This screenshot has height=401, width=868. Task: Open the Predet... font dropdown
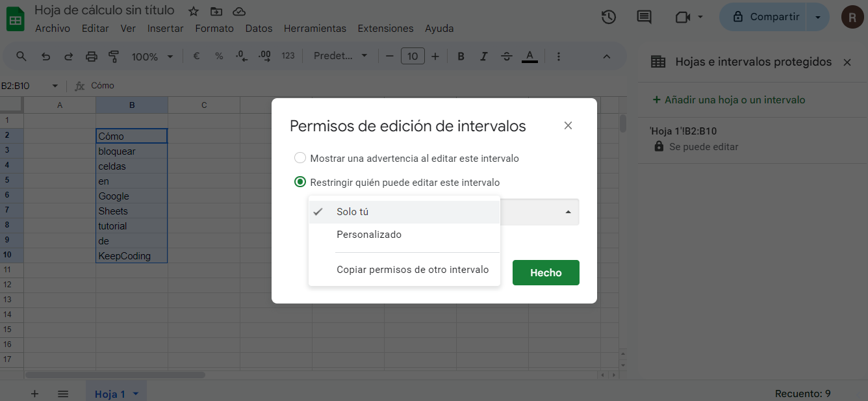pyautogui.click(x=340, y=57)
